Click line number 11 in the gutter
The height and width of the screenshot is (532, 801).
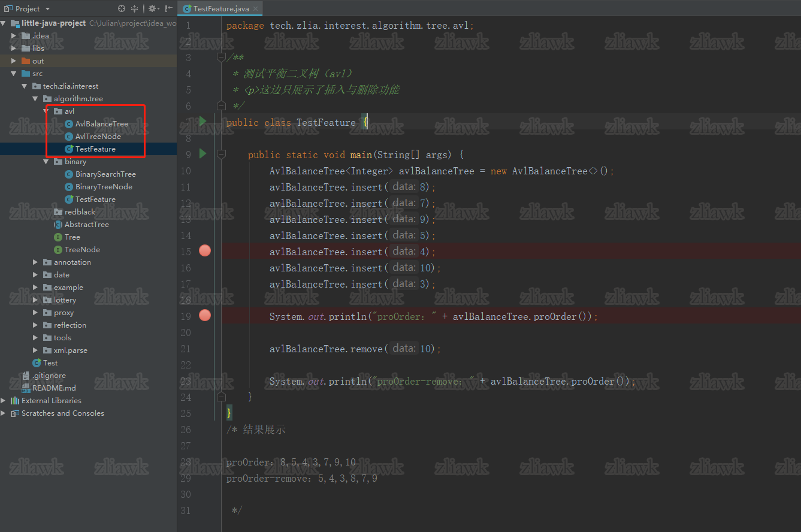point(186,187)
